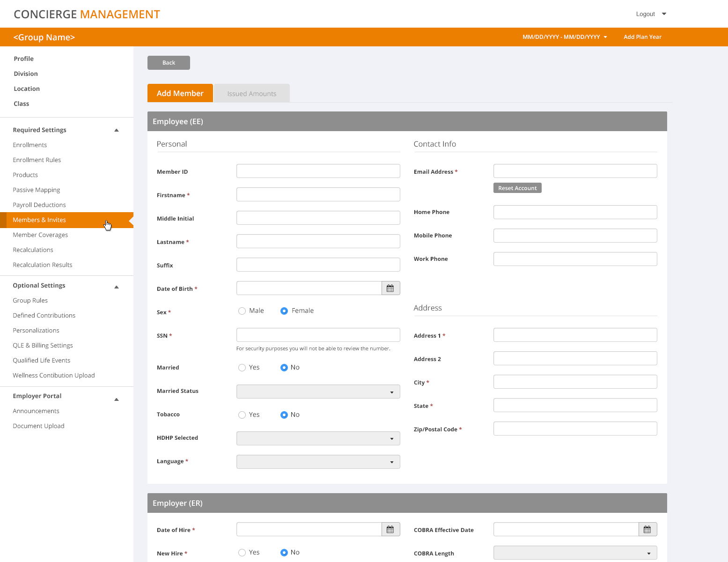
Task: Collapse the Employer Portal section
Action: (x=117, y=399)
